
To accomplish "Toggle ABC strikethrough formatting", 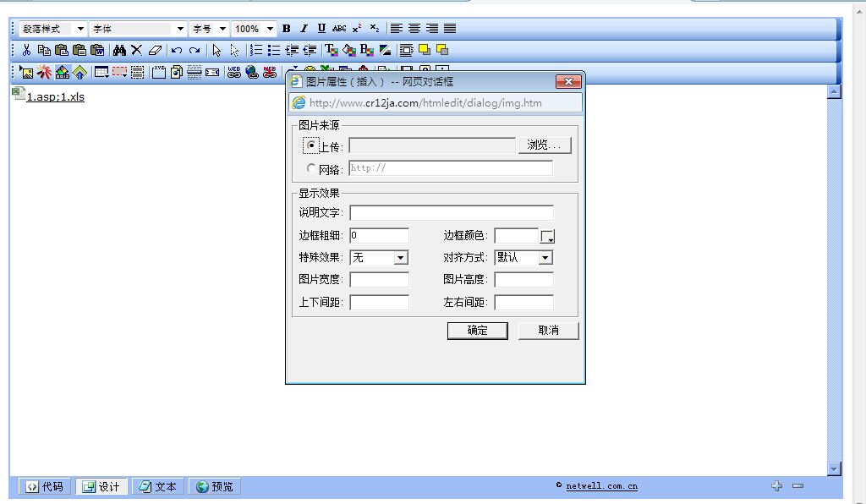I will point(339,29).
